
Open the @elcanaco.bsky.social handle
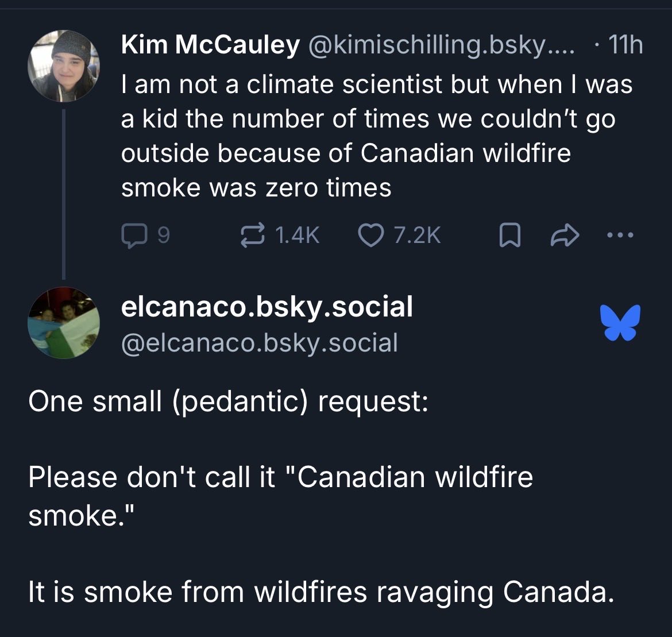pos(260,343)
